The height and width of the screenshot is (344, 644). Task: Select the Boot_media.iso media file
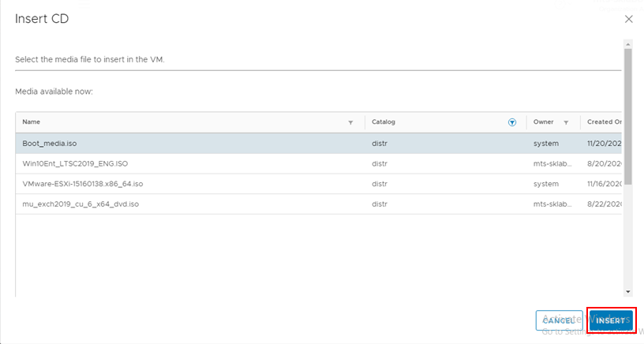pyautogui.click(x=49, y=144)
